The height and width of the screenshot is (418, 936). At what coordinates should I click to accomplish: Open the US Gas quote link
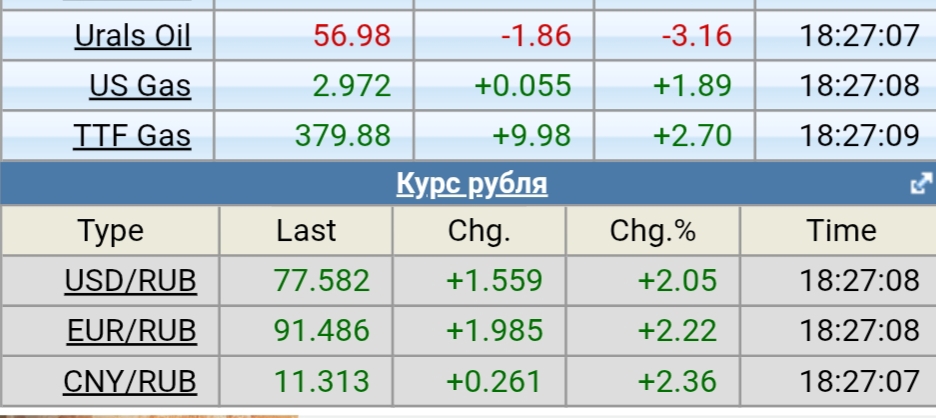(140, 86)
